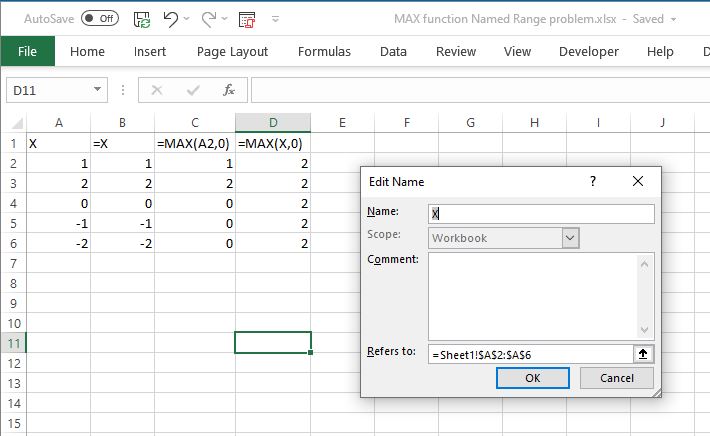Viewport: 710px width, 436px height.
Task: Click cell D1 with =MAX(X,0)
Action: pyautogui.click(x=273, y=144)
